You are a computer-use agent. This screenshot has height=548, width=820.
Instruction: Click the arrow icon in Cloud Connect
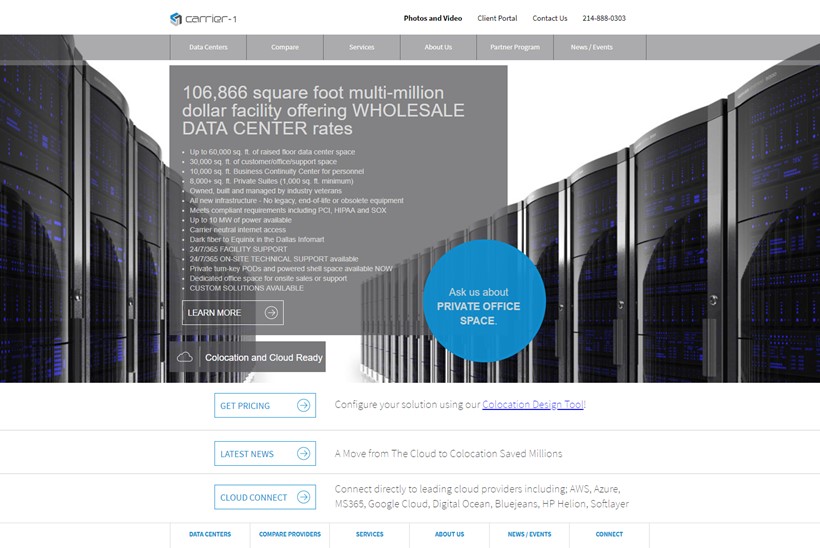(x=303, y=497)
